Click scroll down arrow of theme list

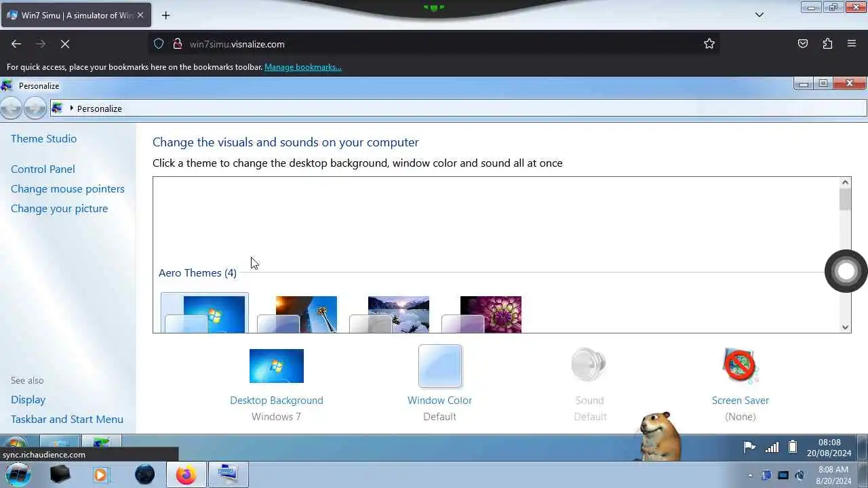tap(845, 327)
